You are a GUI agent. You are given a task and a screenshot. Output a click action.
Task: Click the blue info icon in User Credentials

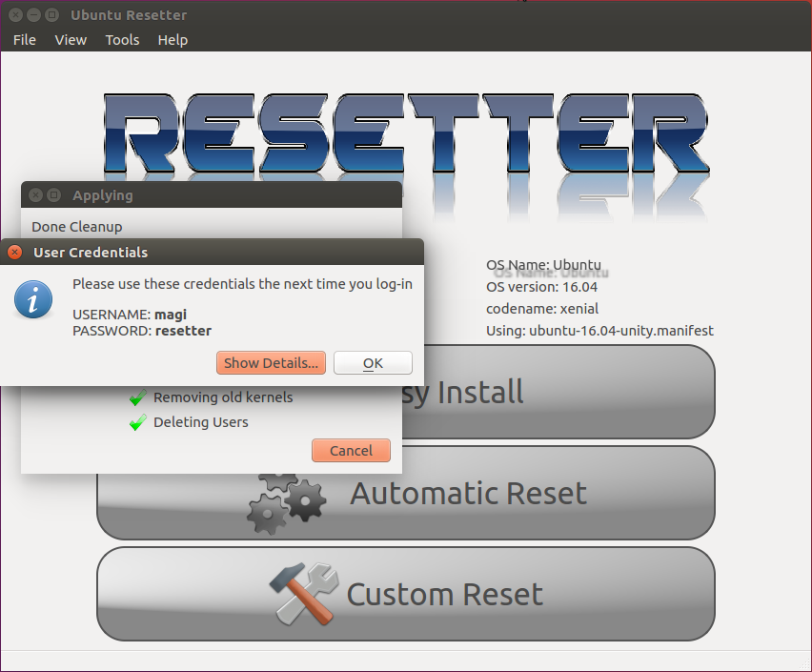pyautogui.click(x=33, y=299)
